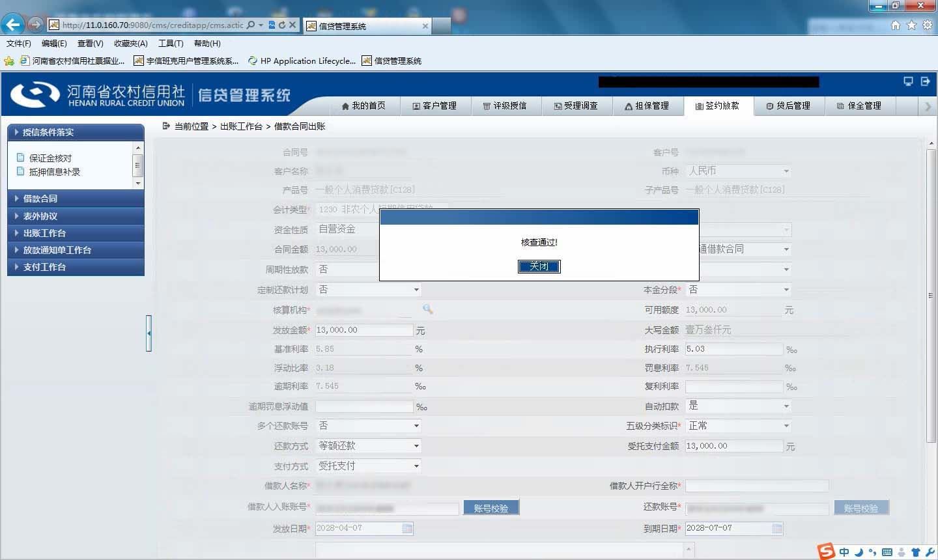Open the 保证金核对 link in sidebar

pos(51,158)
